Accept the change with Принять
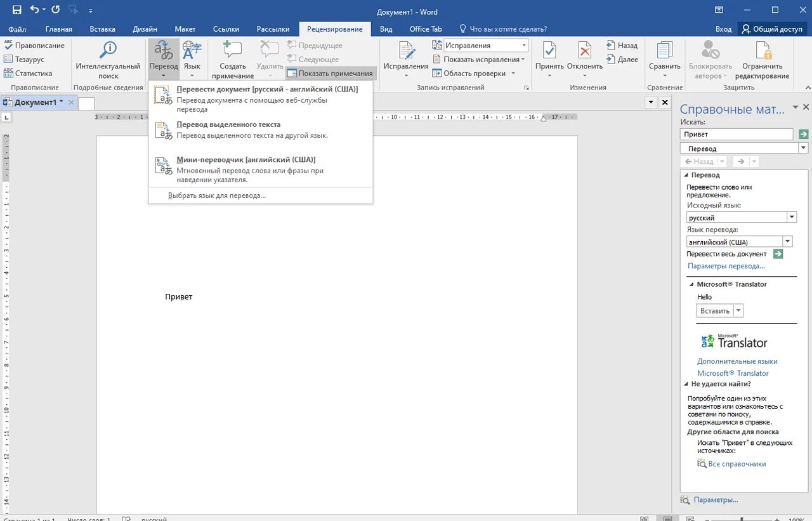The width and height of the screenshot is (812, 521). click(x=549, y=60)
